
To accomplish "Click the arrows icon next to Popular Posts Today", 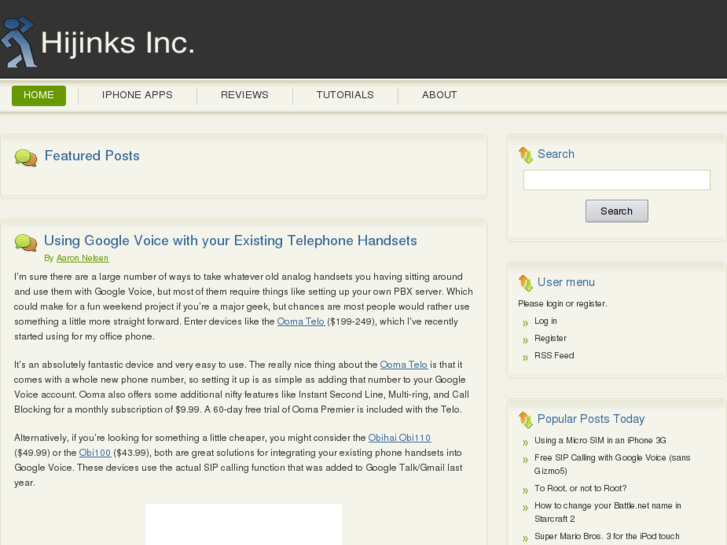I will point(525,420).
